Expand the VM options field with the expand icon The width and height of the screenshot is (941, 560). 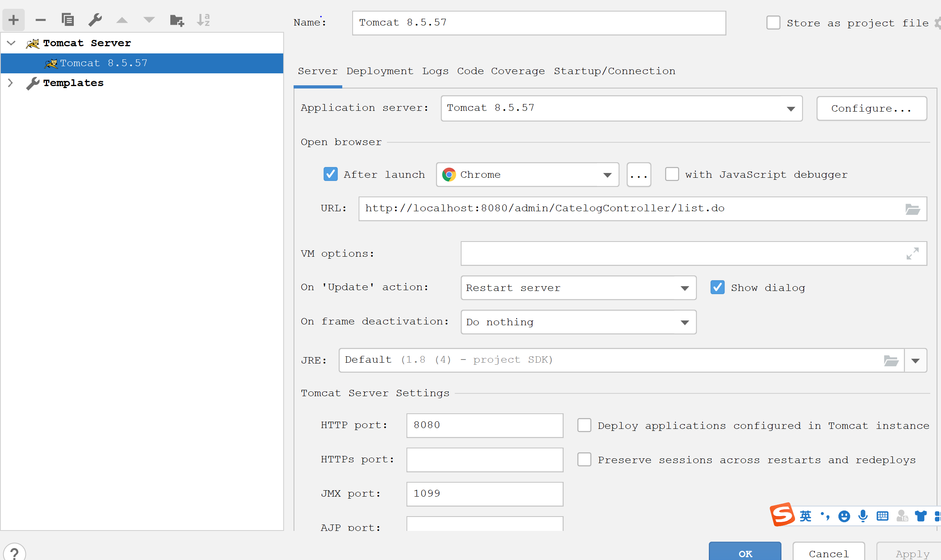[913, 253]
